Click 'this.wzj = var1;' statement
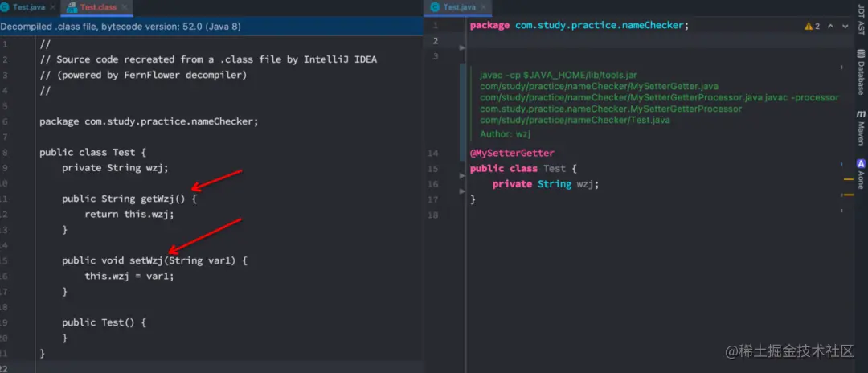Screen dimensions: 868x373 (x=129, y=276)
